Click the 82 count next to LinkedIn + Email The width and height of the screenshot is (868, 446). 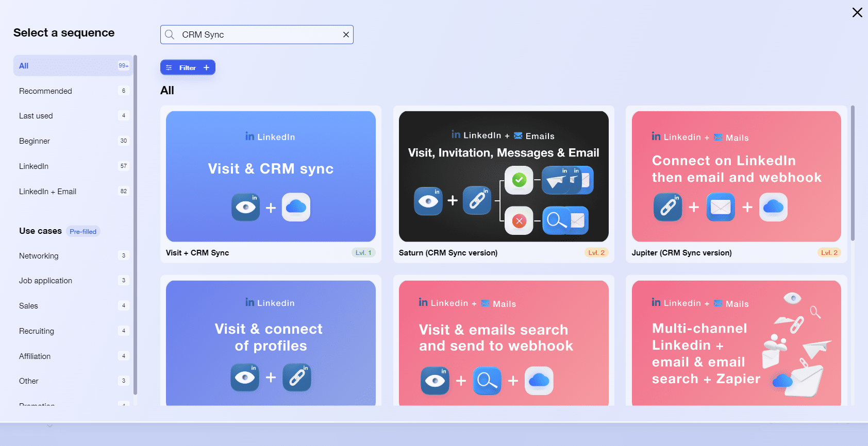point(124,191)
